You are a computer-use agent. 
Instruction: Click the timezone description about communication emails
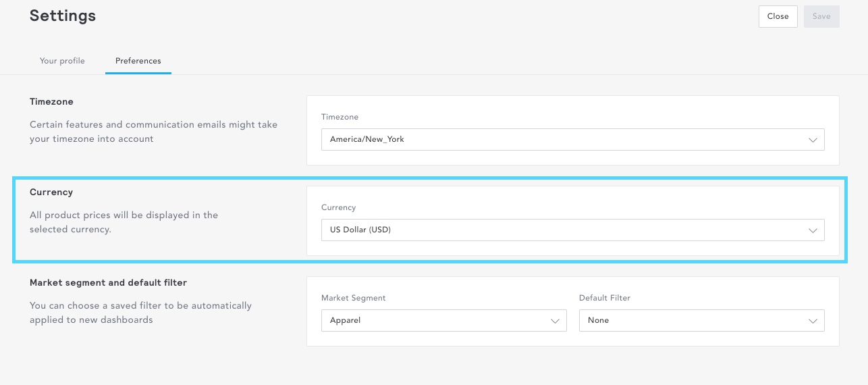pyautogui.click(x=153, y=132)
